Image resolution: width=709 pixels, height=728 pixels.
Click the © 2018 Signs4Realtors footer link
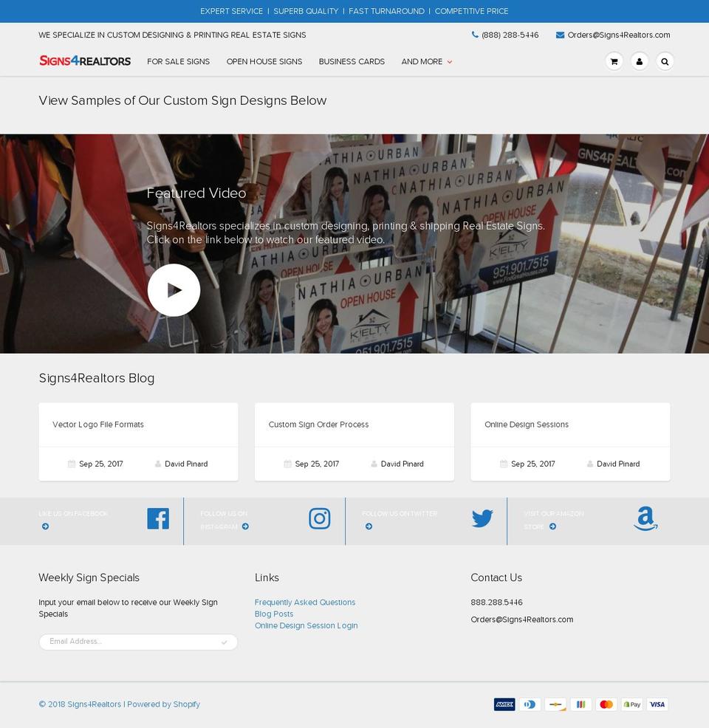pos(80,704)
